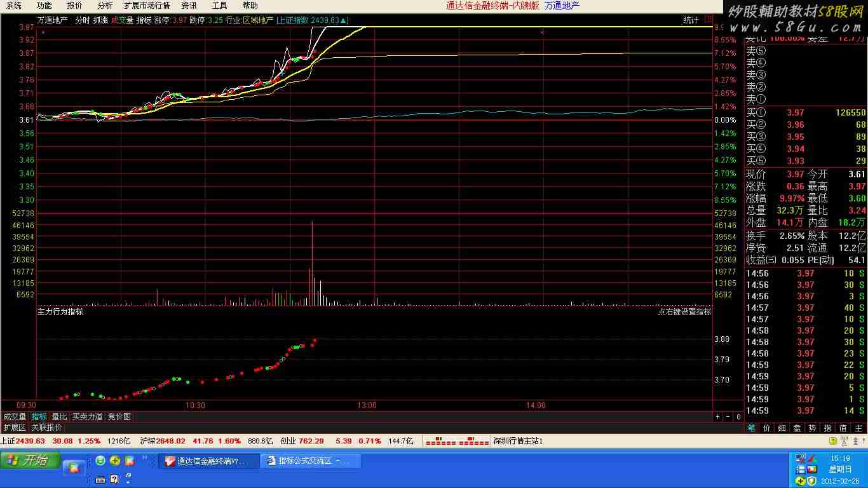The height and width of the screenshot is (488, 868).
Task: Click the 买⑤ price 3.93 row
Action: [806, 161]
